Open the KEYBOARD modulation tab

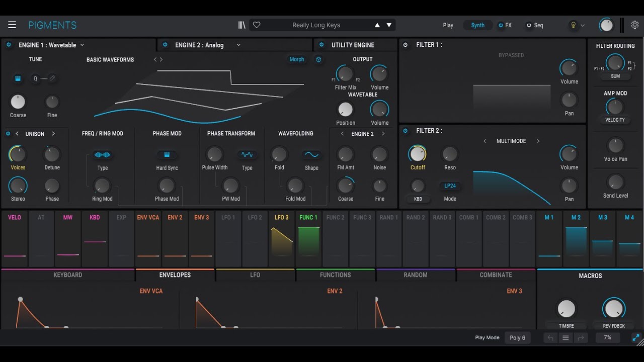point(68,275)
